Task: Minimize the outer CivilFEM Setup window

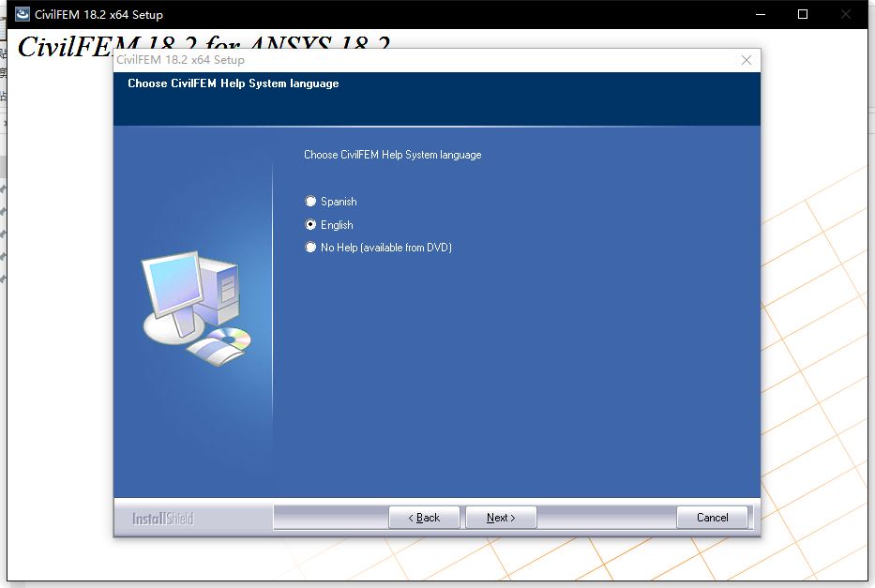Action: click(x=760, y=14)
